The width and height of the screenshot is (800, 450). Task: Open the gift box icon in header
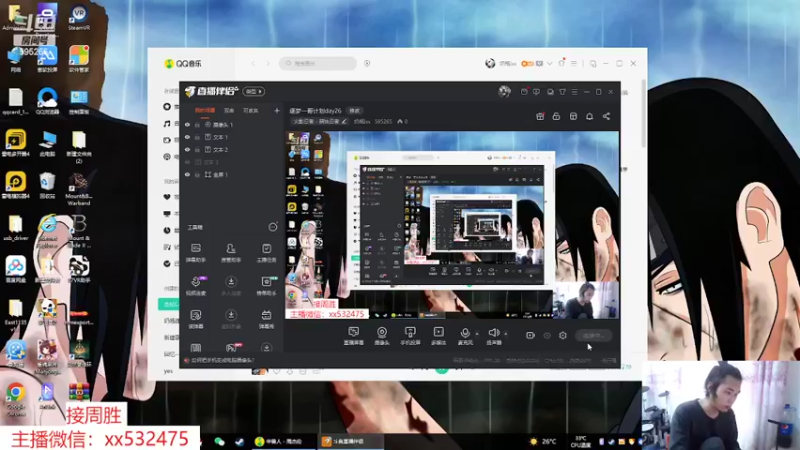540,116
